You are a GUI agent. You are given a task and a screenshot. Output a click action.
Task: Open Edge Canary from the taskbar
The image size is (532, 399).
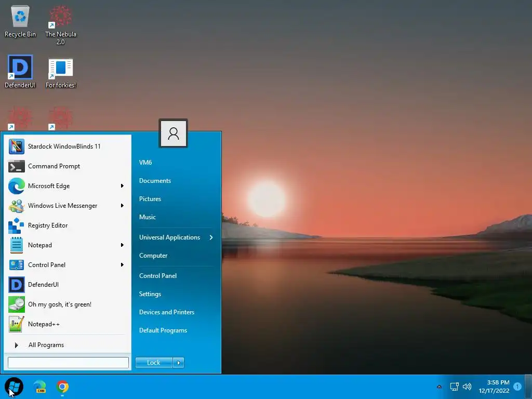click(x=40, y=387)
